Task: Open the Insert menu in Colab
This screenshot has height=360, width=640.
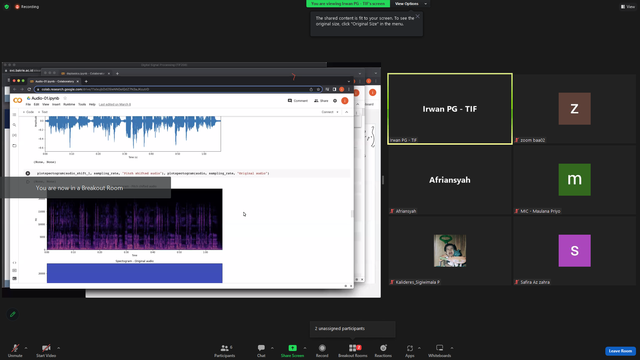Action: pos(56,104)
